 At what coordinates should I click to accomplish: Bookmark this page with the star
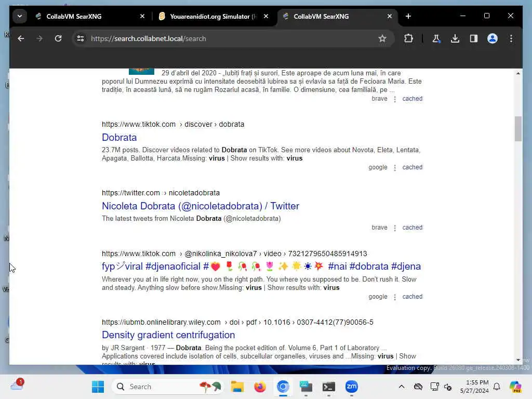[x=382, y=38]
